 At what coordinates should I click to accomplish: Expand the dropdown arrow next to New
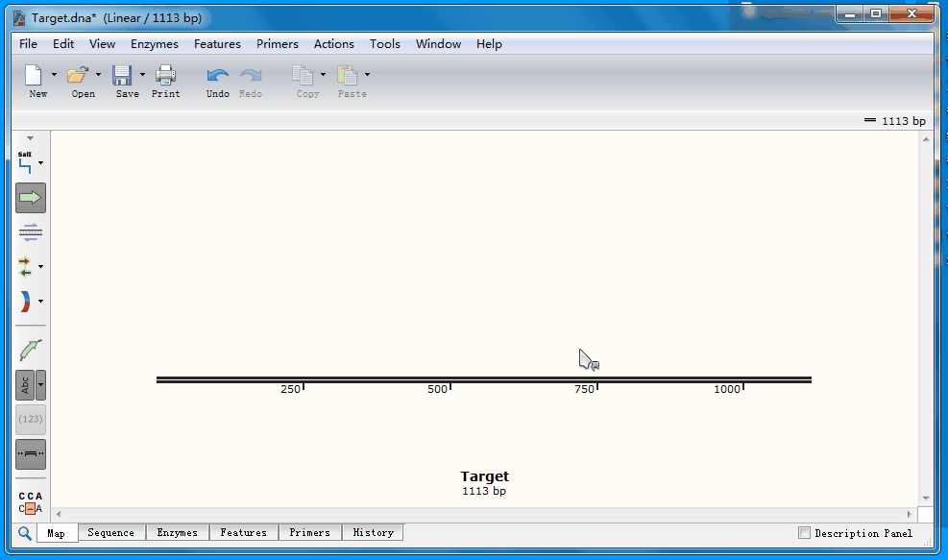[x=54, y=75]
